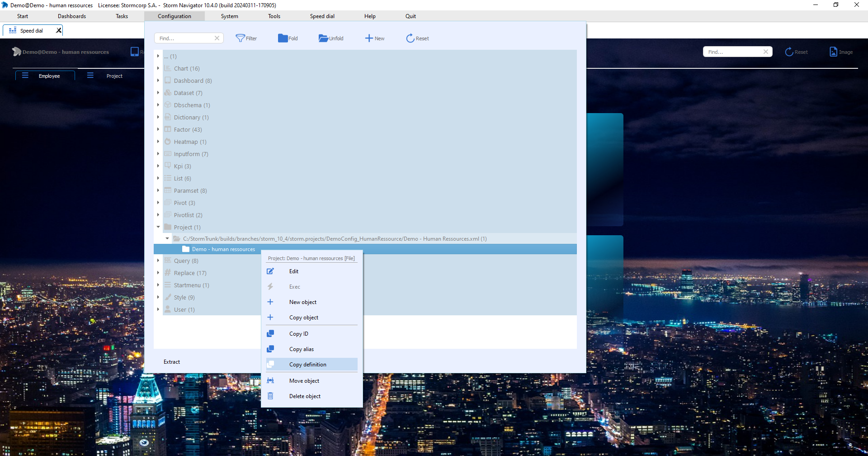Screen dimensions: 868x456
Task: Open the Tasks menu
Action: (122, 16)
